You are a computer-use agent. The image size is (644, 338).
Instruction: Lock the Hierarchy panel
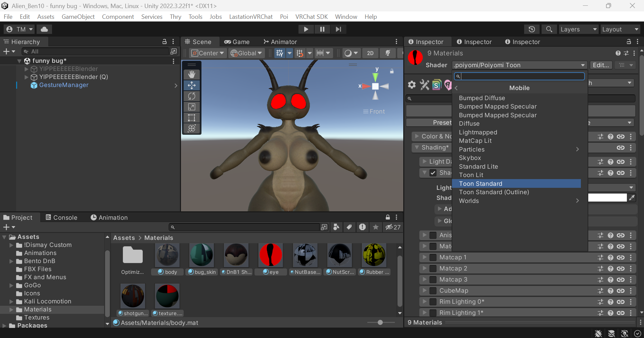[x=165, y=42]
